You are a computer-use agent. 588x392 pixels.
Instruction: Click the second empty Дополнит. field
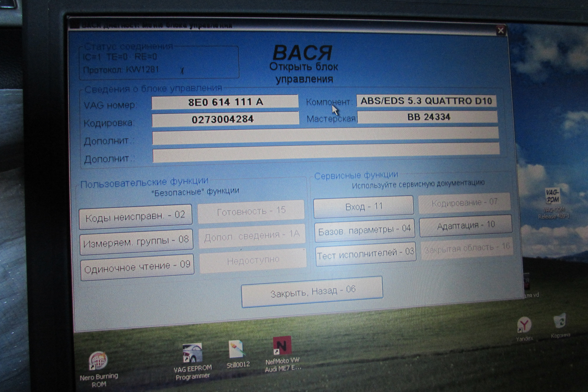[x=326, y=153]
